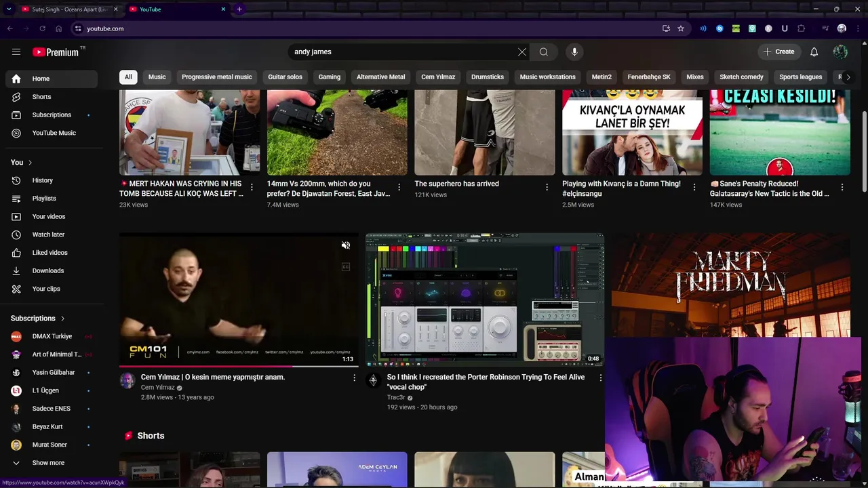Bookmark this page with the star icon
This screenshot has width=868, height=488.
[681, 28]
